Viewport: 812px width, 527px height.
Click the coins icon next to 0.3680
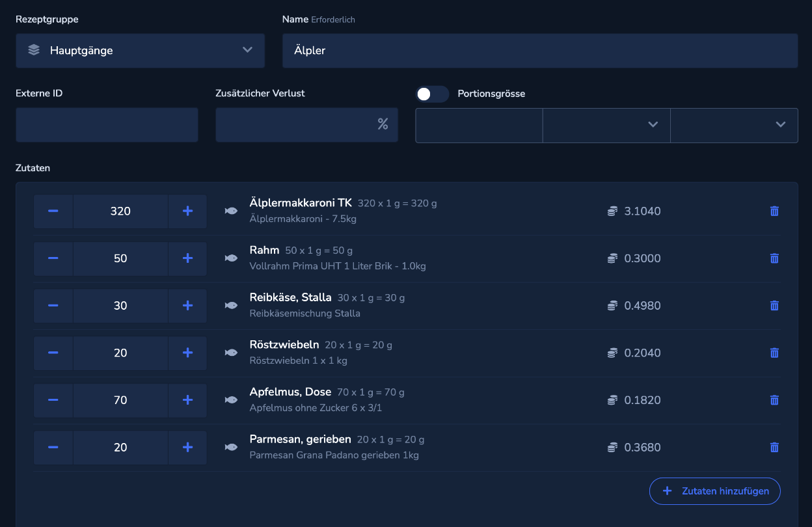(612, 448)
